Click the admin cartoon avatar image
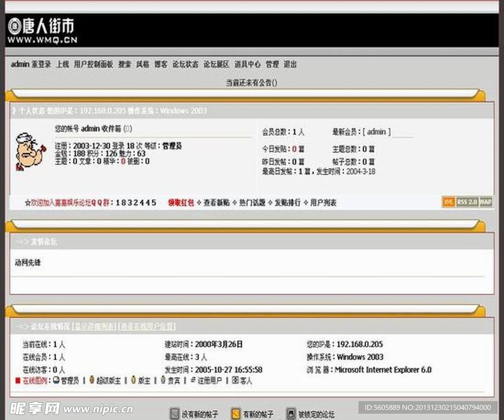This screenshot has width=504, height=420. tap(29, 150)
